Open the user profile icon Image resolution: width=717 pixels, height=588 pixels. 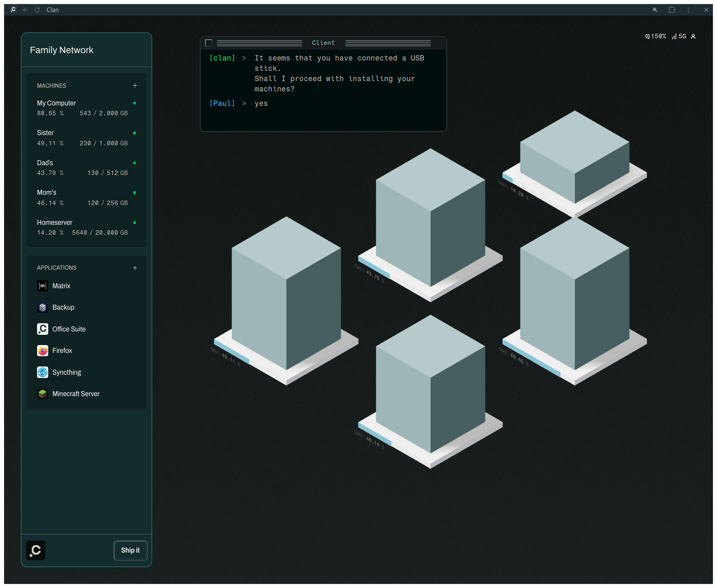point(694,37)
